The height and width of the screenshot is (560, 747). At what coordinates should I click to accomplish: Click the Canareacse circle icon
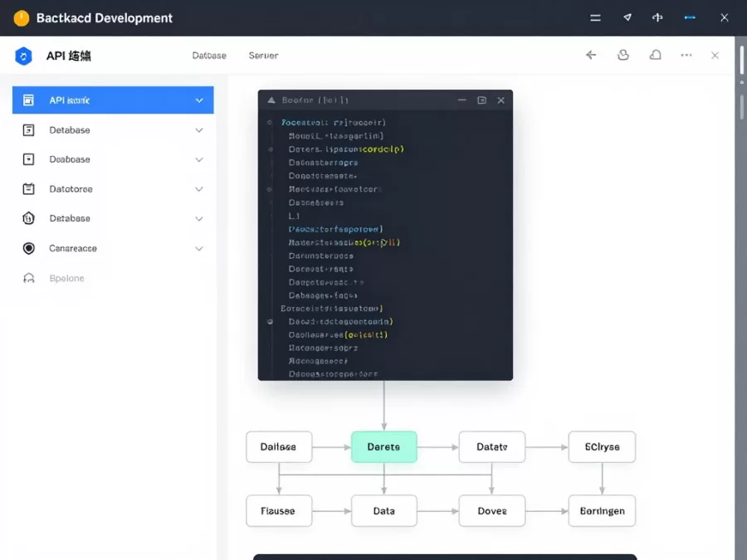28,249
